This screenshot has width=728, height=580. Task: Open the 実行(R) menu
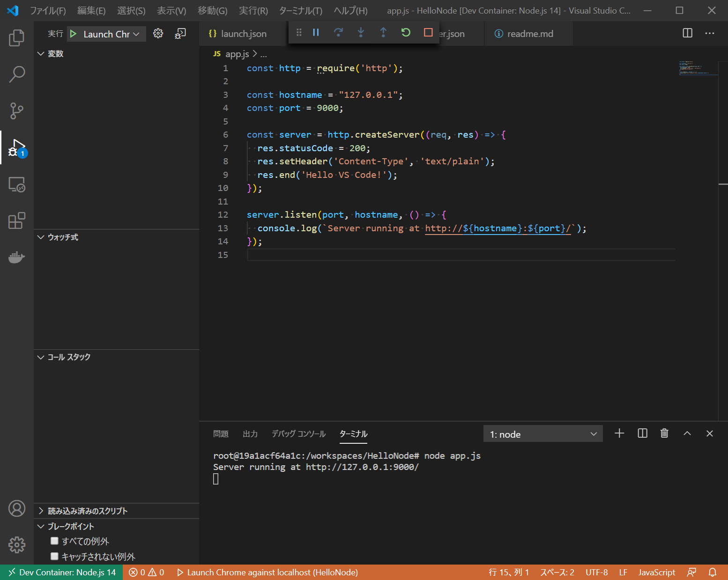[x=253, y=10]
